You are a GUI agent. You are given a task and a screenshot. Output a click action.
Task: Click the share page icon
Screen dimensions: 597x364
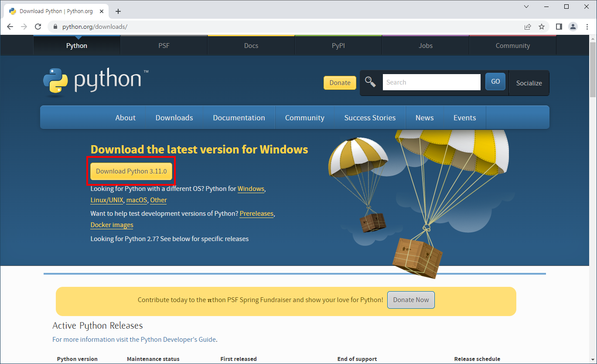[528, 27]
